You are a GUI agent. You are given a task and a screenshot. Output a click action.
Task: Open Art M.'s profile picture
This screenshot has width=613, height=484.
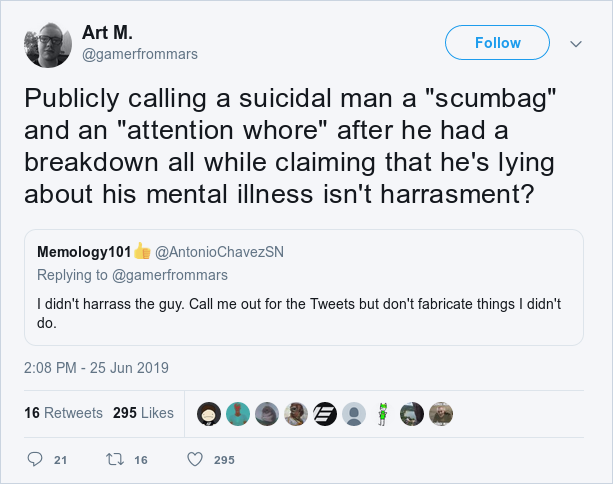48,45
